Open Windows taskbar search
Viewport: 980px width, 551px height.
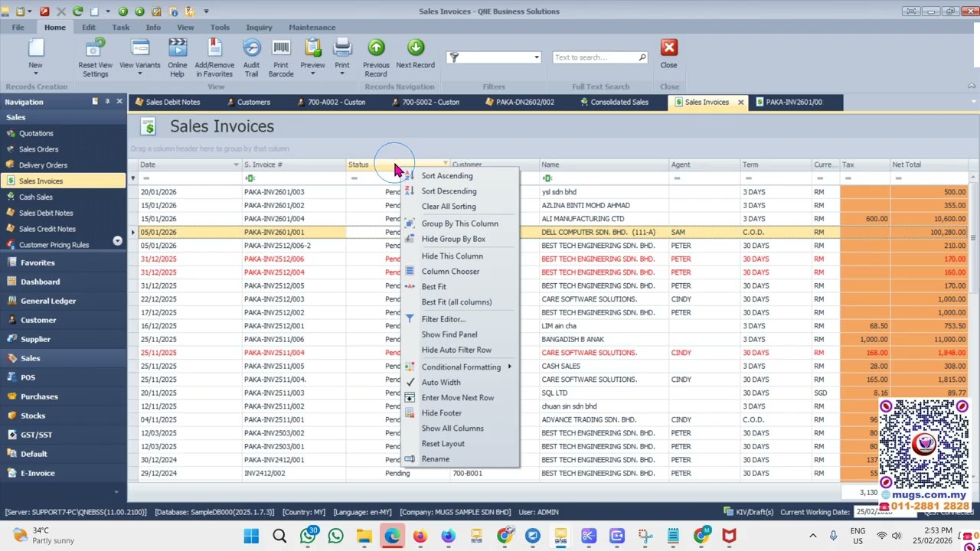[x=279, y=536]
